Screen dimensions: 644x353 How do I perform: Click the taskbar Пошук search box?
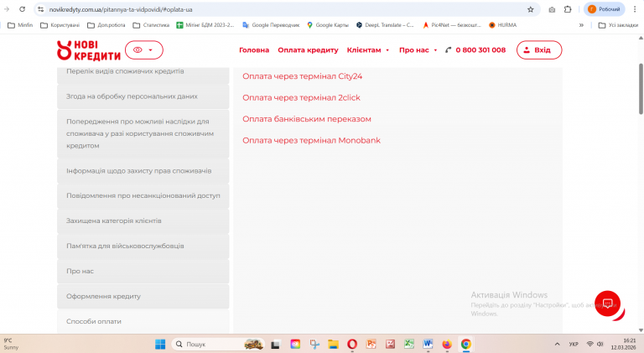coord(218,344)
